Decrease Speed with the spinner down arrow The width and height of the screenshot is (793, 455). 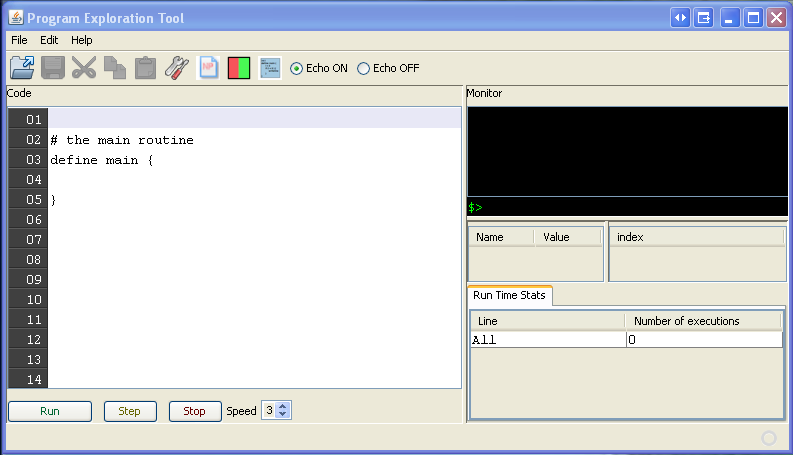pos(283,415)
